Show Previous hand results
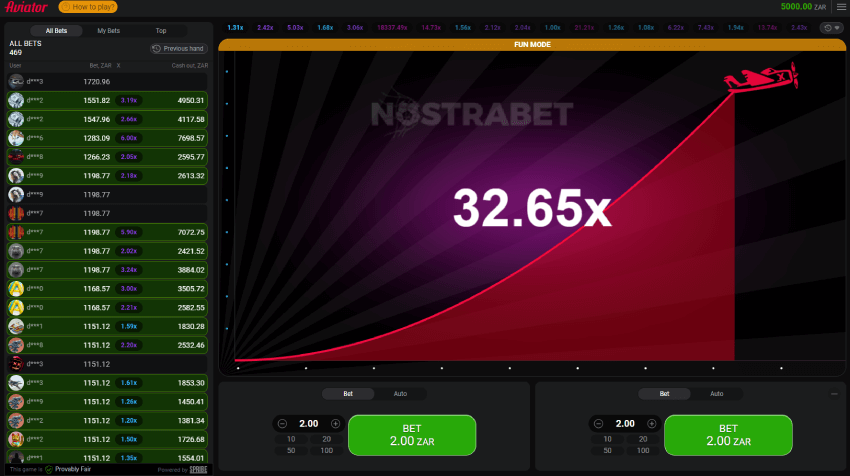The image size is (850, 476). 179,49
